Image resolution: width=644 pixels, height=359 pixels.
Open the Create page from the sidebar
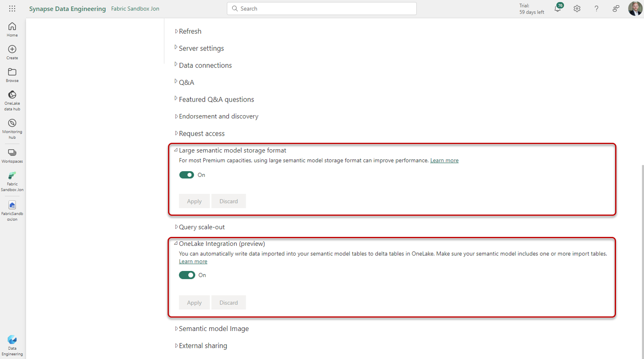[x=12, y=52]
